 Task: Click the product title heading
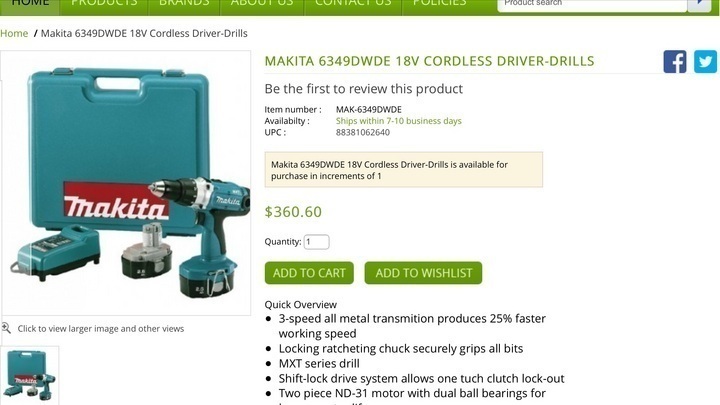tap(429, 61)
